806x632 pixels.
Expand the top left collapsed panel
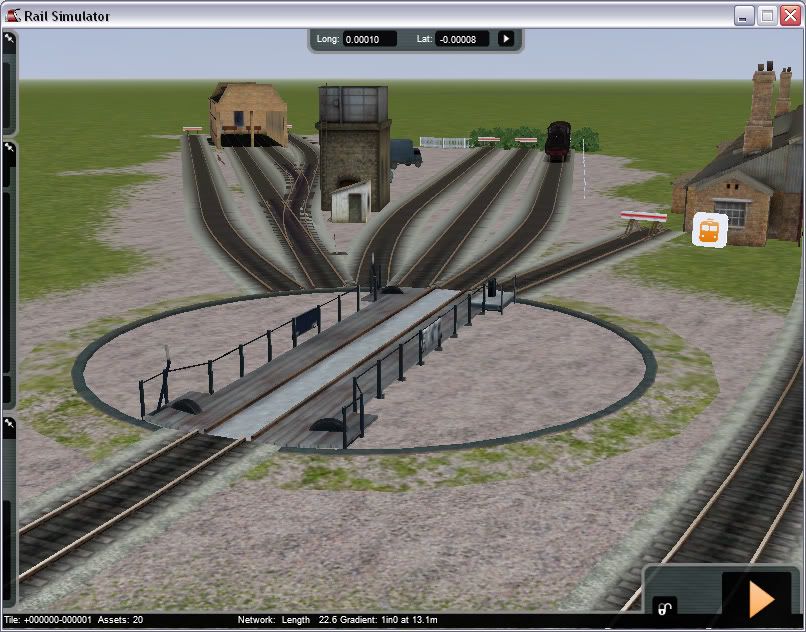(x=8, y=90)
